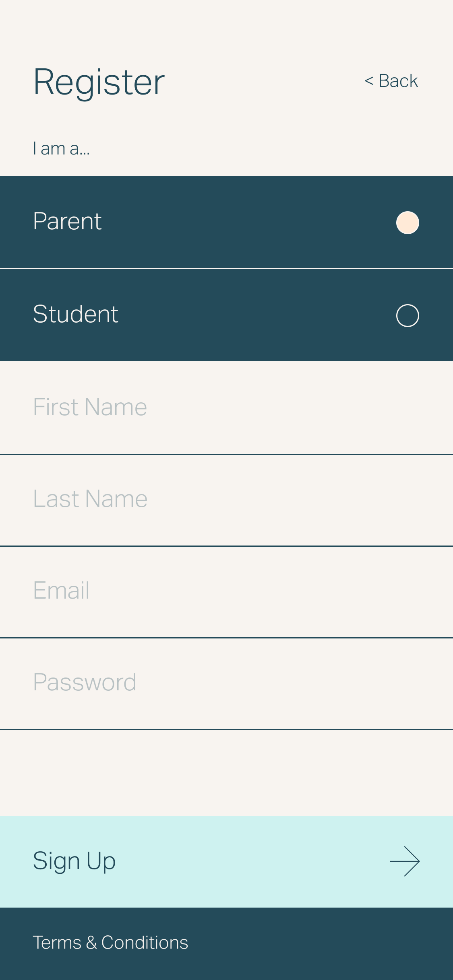This screenshot has height=980, width=453.
Task: Click the divider line between Parent and Student
Action: pyautogui.click(x=226, y=268)
